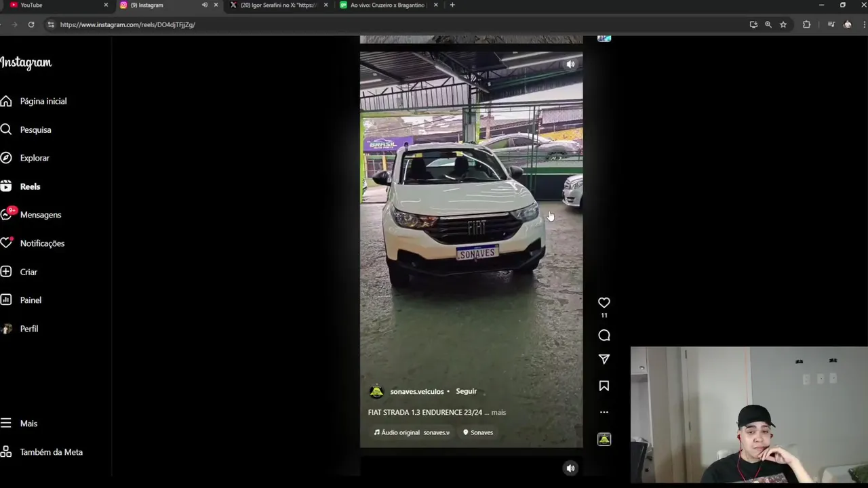
Task: Open the sonaves audio thumbnail beside the reel
Action: point(604,439)
